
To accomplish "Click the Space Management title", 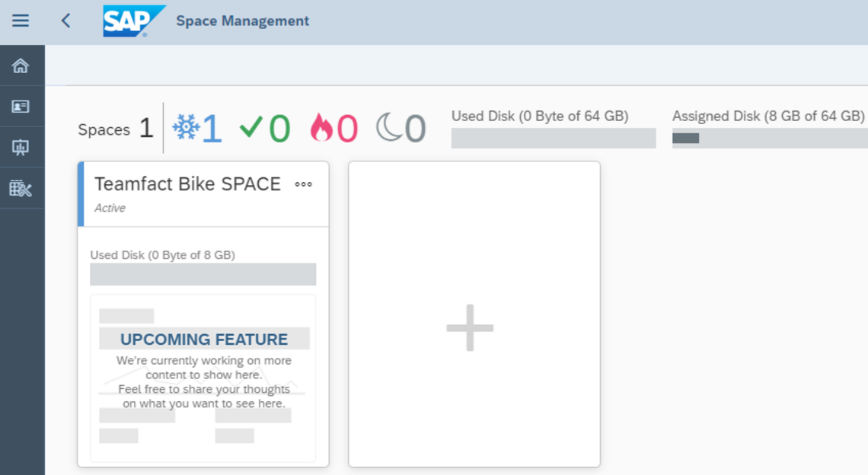I will tap(242, 21).
